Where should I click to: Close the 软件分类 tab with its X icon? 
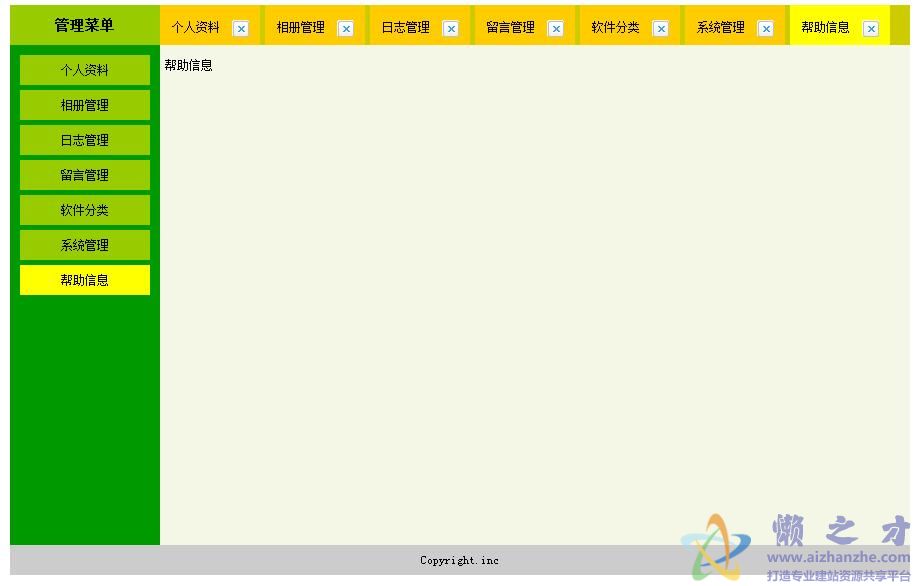point(661,29)
